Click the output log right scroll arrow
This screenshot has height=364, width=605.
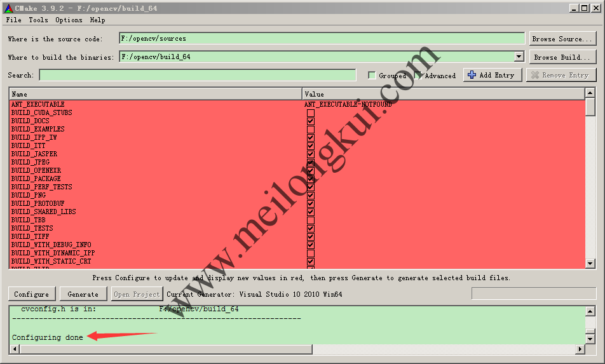click(580, 349)
